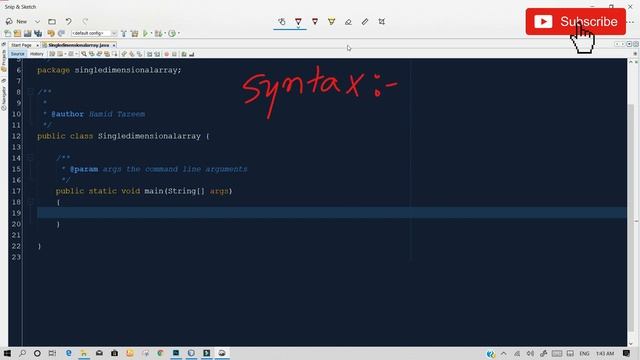
Task: Toggle the ruler tool
Action: [x=365, y=22]
